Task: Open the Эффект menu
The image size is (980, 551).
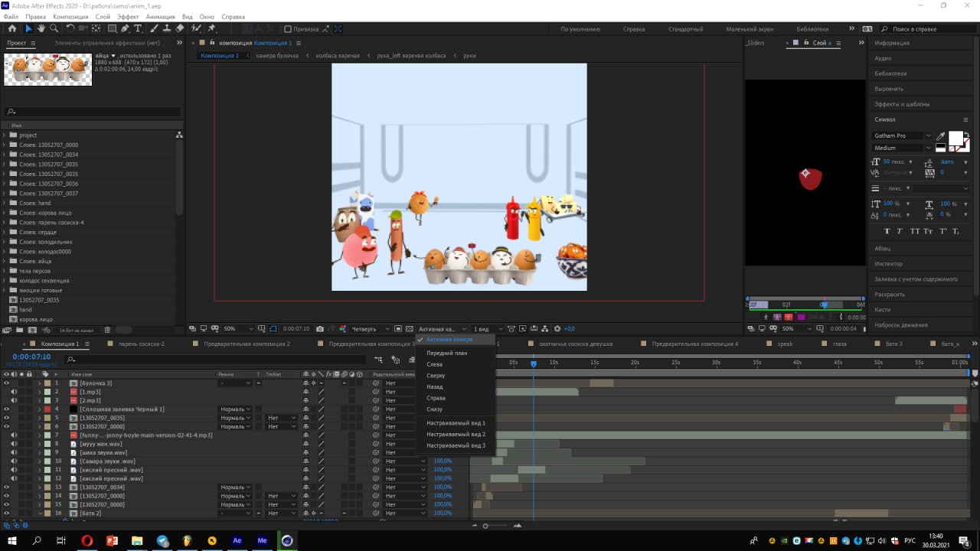Action: click(128, 16)
